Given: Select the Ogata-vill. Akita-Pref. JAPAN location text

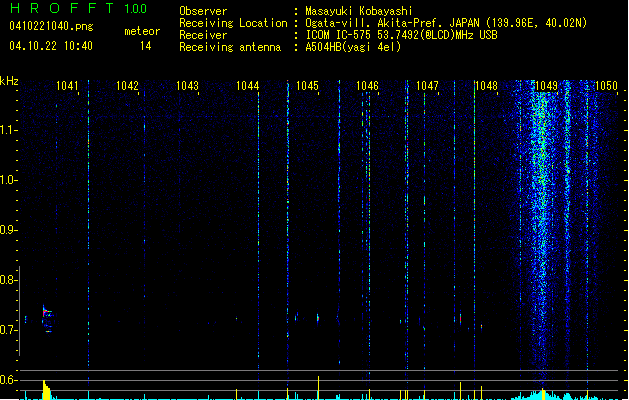Looking at the screenshot, I should tap(446, 23).
